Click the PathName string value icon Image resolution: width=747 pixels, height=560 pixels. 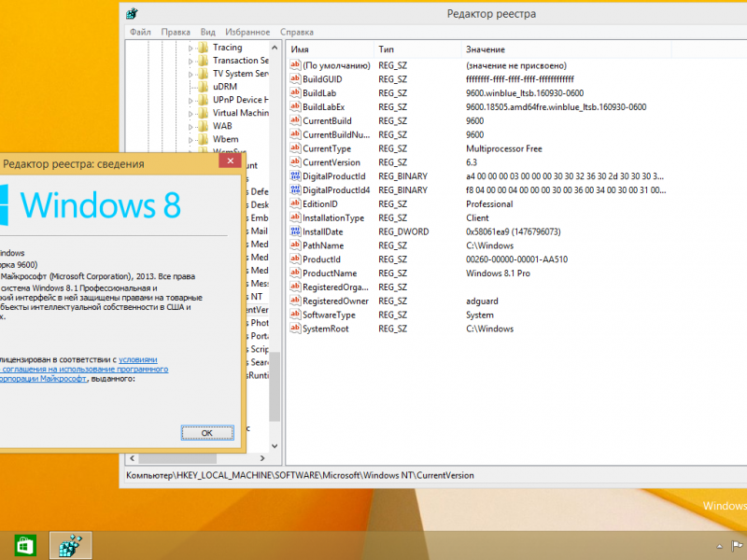coord(295,245)
